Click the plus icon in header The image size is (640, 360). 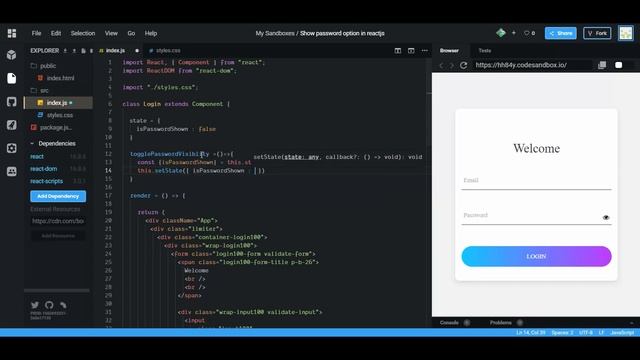pyautogui.click(x=513, y=33)
